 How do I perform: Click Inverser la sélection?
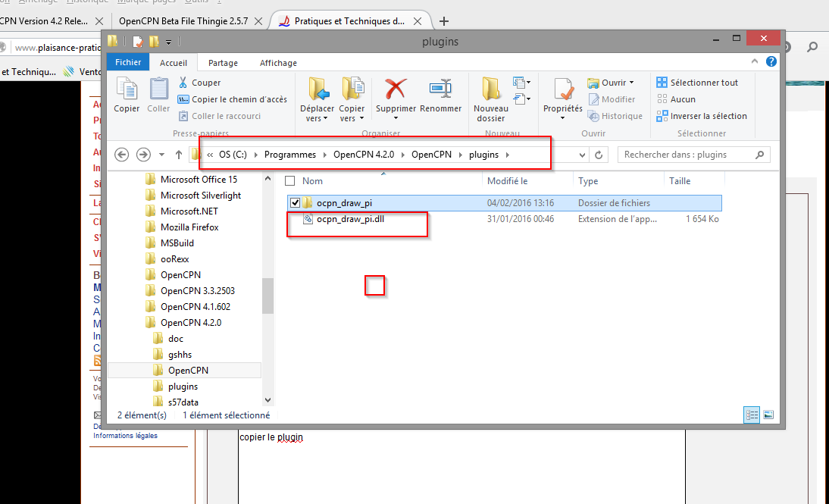click(x=702, y=116)
